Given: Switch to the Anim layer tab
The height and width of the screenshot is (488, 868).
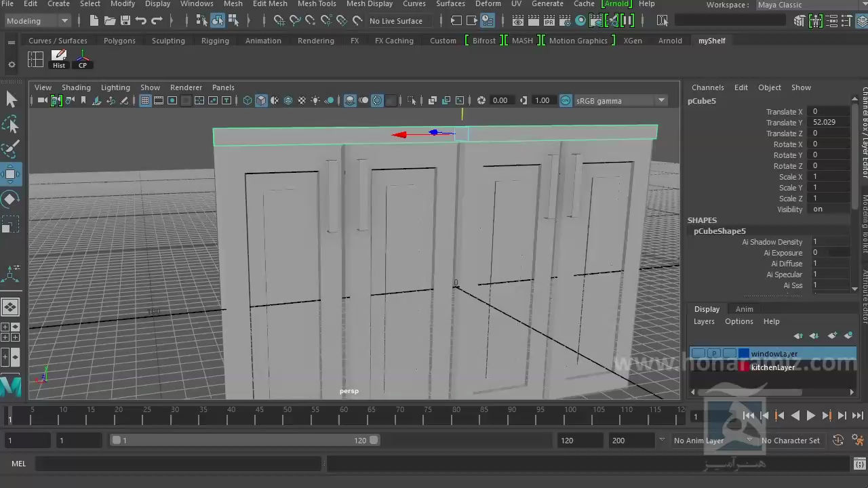Looking at the screenshot, I should [x=744, y=309].
